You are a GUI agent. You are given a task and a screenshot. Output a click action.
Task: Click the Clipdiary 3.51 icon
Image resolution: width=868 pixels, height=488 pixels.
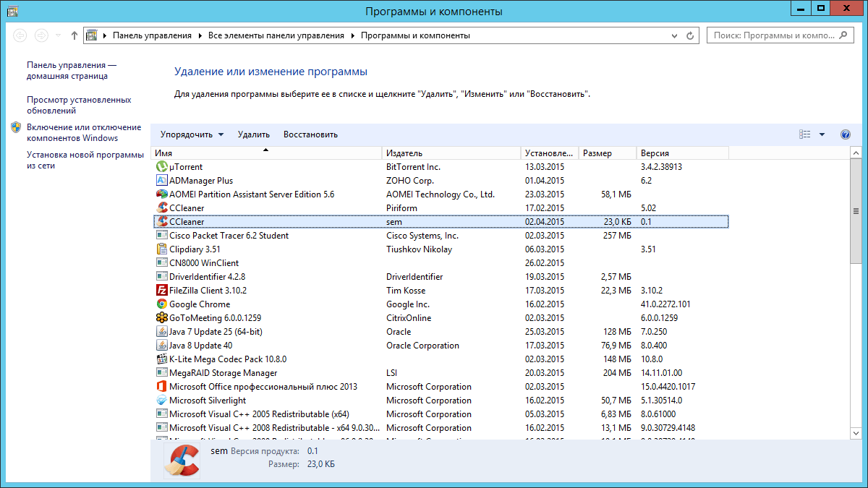click(162, 249)
